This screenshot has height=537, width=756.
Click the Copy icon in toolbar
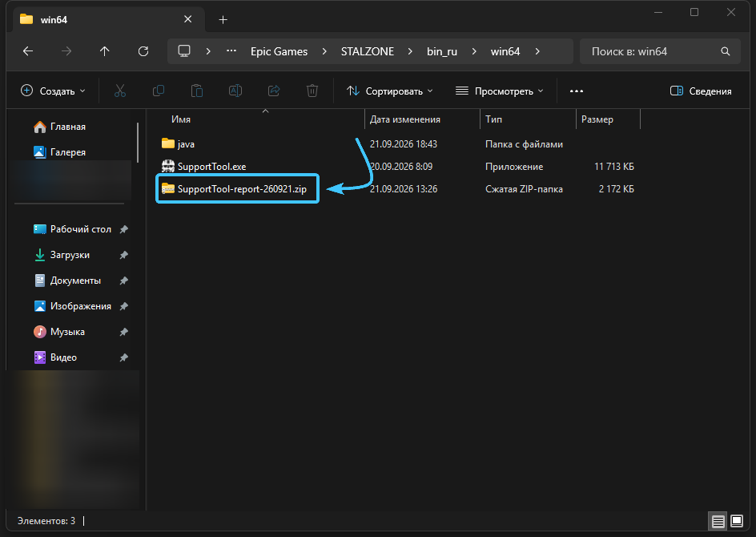[x=158, y=91]
